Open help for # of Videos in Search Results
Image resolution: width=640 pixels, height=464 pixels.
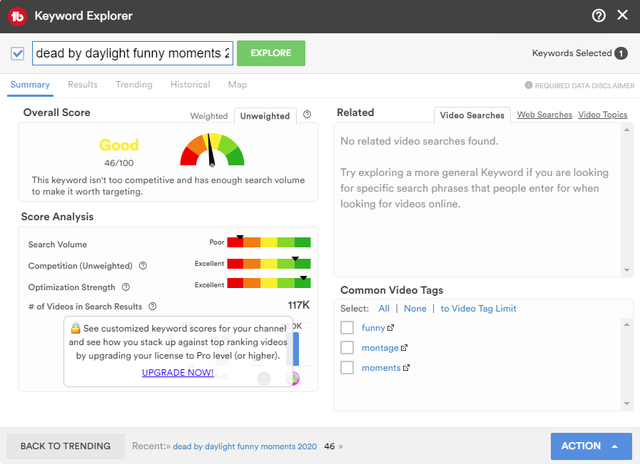click(153, 306)
